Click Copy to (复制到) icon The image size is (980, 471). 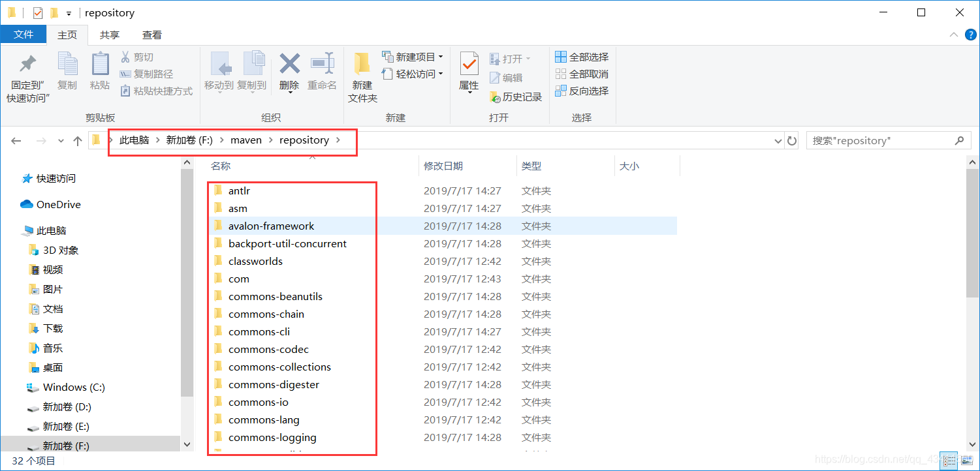pos(253,64)
